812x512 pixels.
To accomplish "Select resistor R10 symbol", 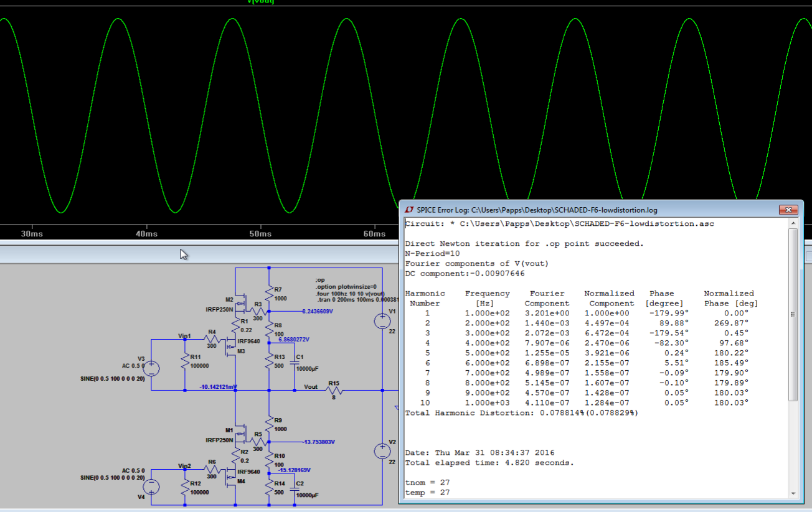I will [268, 460].
